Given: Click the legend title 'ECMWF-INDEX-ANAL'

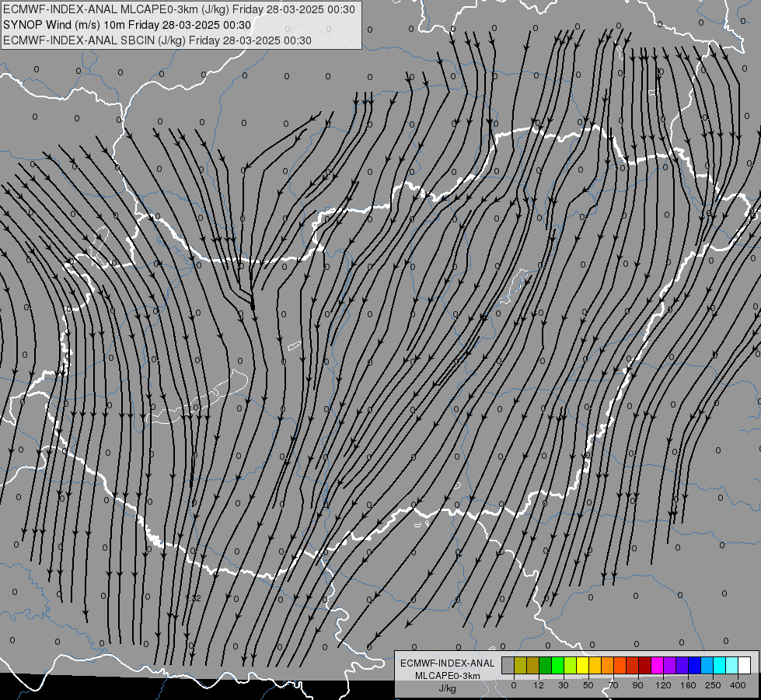Looking at the screenshot, I should pyautogui.click(x=448, y=663).
